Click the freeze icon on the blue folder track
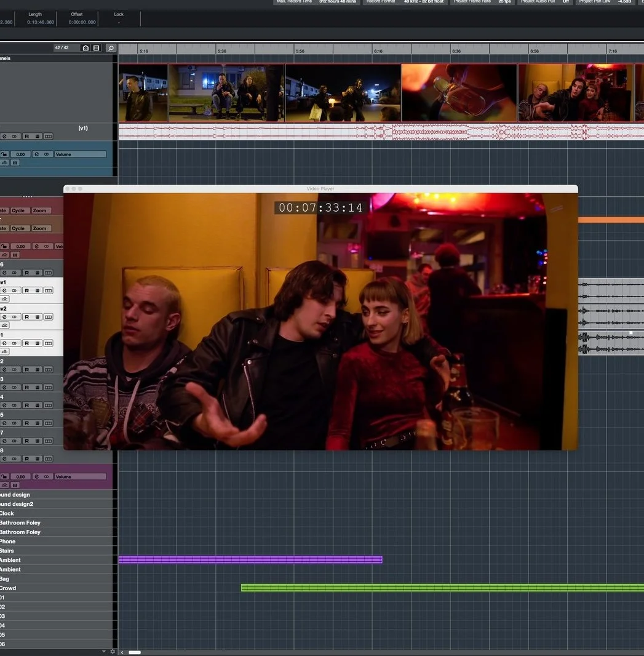Viewport: 644px width, 656px height. pyautogui.click(x=4, y=162)
